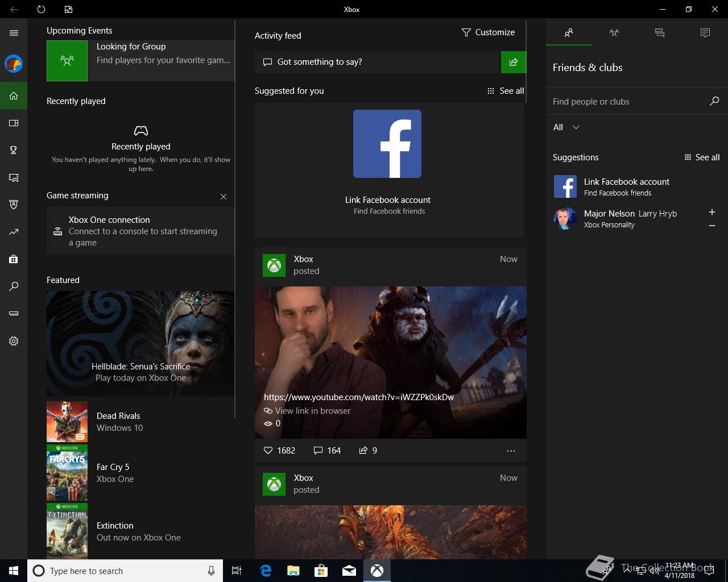This screenshot has height=582, width=728.
Task: Open Xbox profile on first post
Action: tap(274, 265)
